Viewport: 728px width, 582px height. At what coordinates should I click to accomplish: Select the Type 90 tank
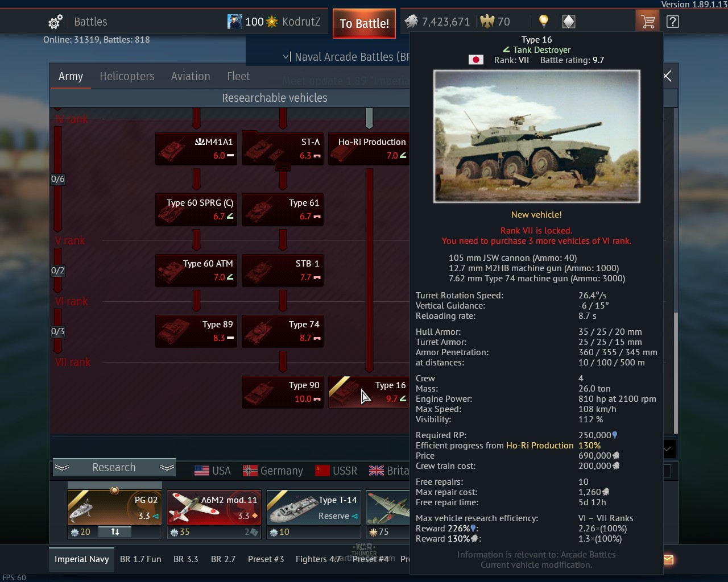point(283,392)
